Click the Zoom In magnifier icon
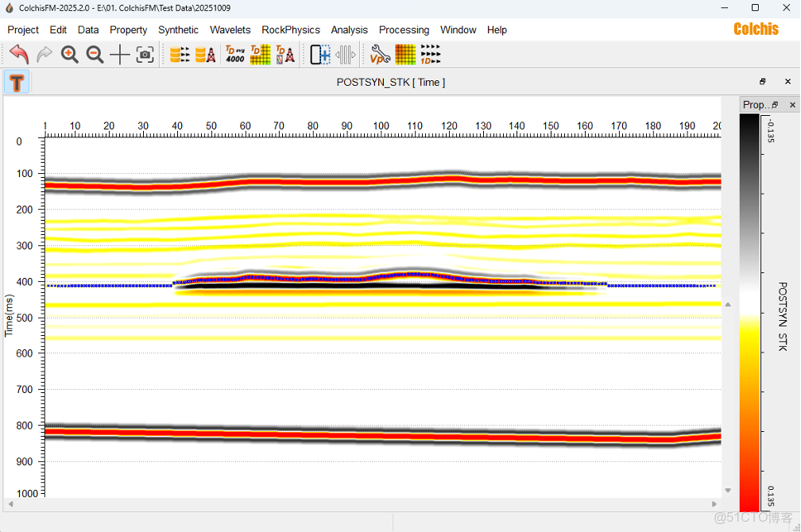The image size is (801, 532). point(70,55)
